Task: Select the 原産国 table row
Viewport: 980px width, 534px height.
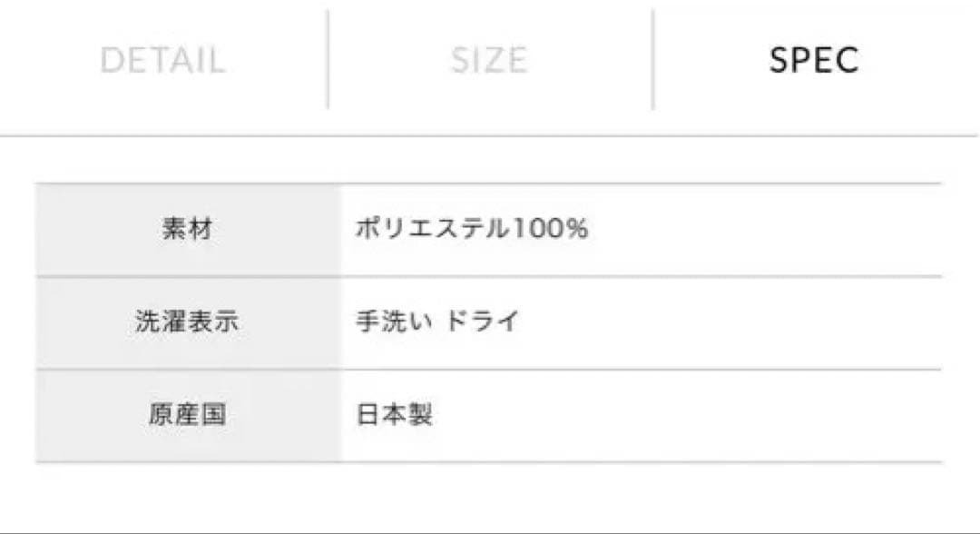Action: coord(490,416)
